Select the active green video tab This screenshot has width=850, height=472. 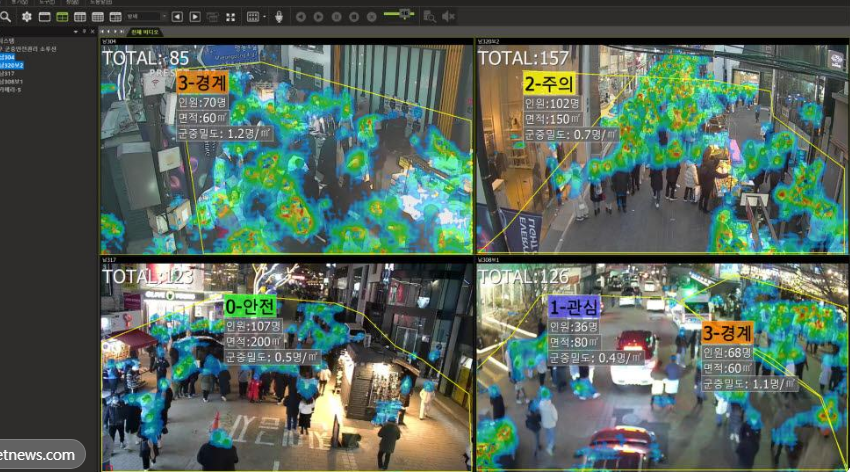click(145, 32)
